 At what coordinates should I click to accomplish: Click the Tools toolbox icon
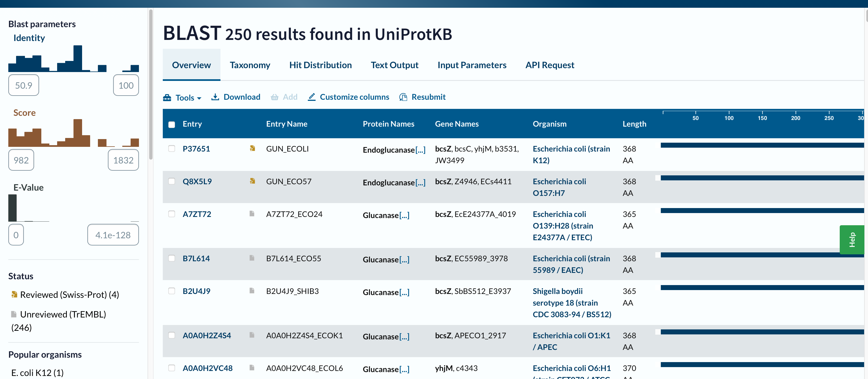(167, 98)
